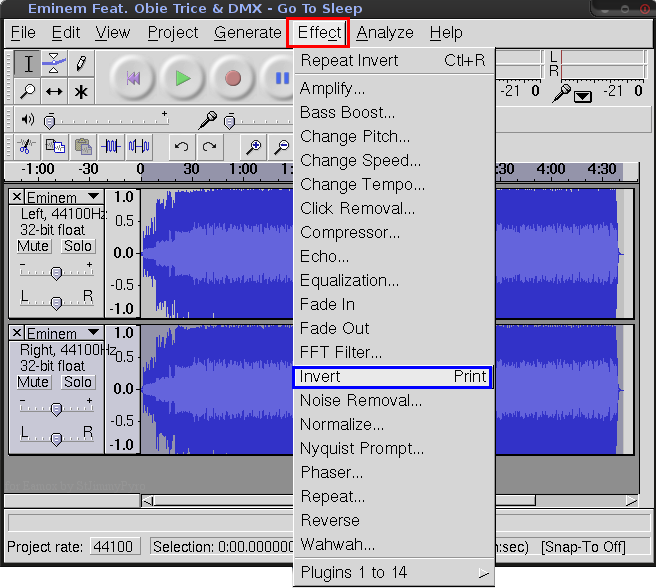This screenshot has height=588, width=656.
Task: Click Silence selection icon
Action: [139, 146]
